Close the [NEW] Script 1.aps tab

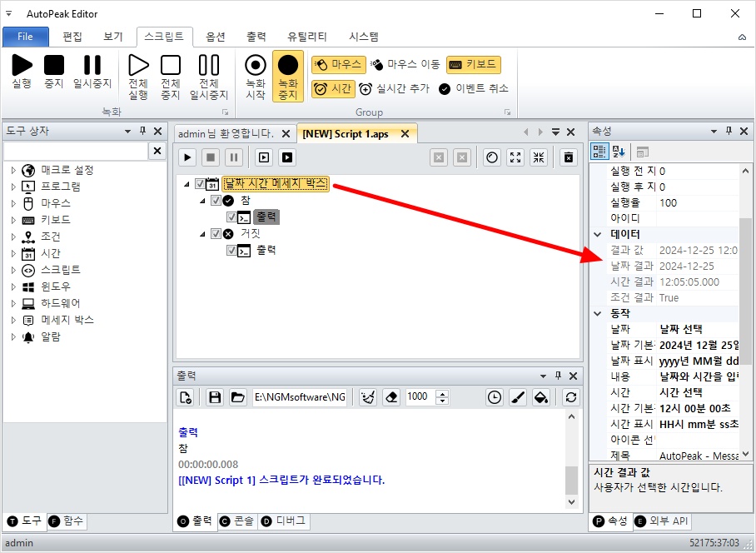coord(405,133)
